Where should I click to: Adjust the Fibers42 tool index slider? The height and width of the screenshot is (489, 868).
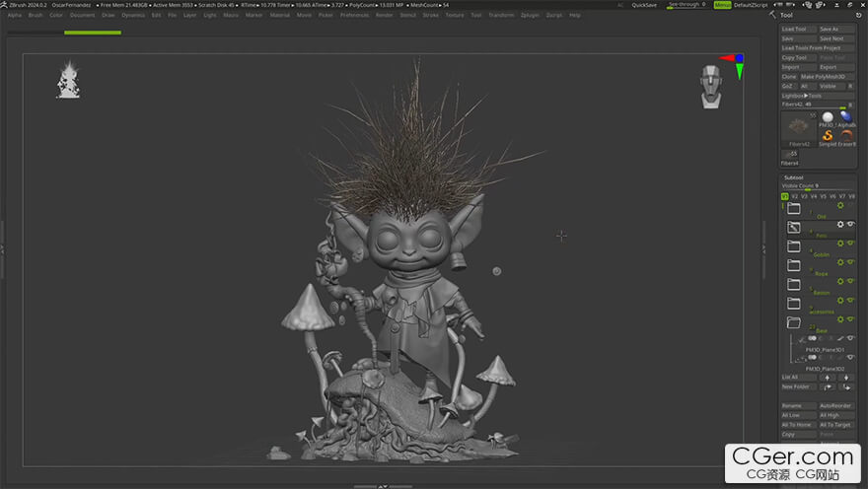pyautogui.click(x=814, y=105)
